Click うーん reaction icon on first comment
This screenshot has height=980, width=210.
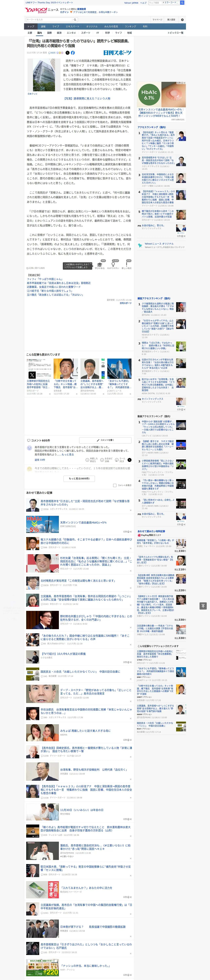click(117, 460)
